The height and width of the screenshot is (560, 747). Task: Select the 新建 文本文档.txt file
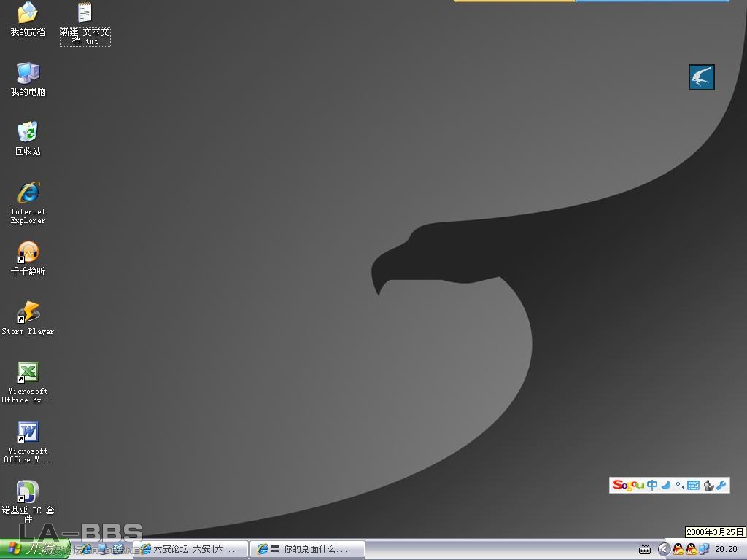click(85, 13)
